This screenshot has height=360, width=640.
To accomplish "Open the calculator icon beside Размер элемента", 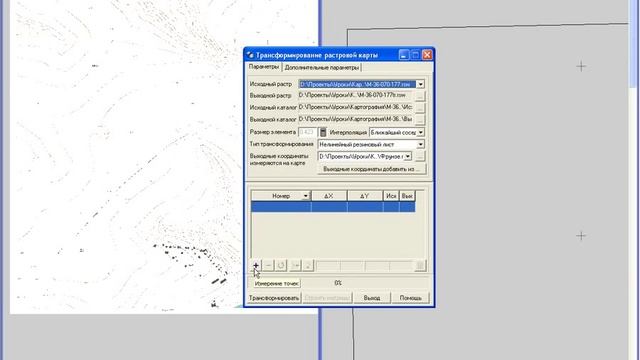I will (x=323, y=132).
